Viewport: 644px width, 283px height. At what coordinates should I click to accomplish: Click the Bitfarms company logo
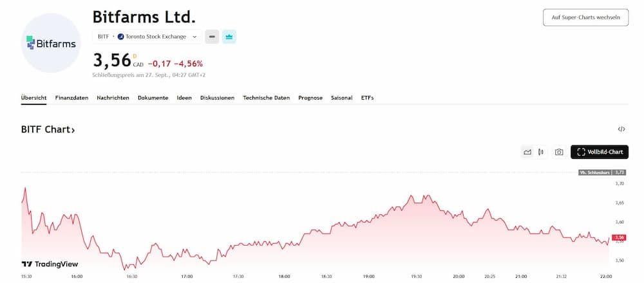pyautogui.click(x=52, y=43)
